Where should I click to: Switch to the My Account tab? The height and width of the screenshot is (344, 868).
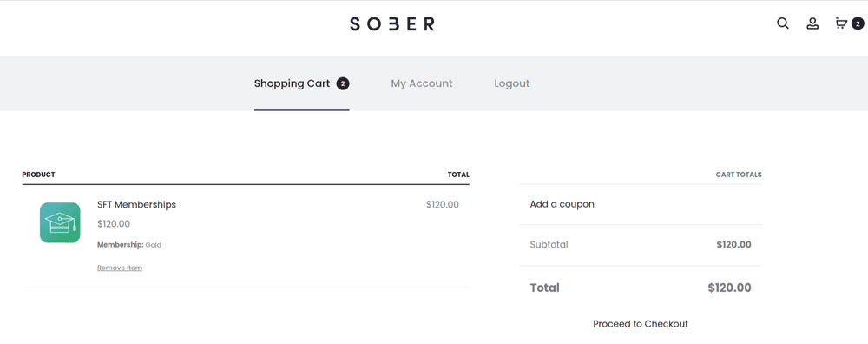pyautogui.click(x=422, y=83)
